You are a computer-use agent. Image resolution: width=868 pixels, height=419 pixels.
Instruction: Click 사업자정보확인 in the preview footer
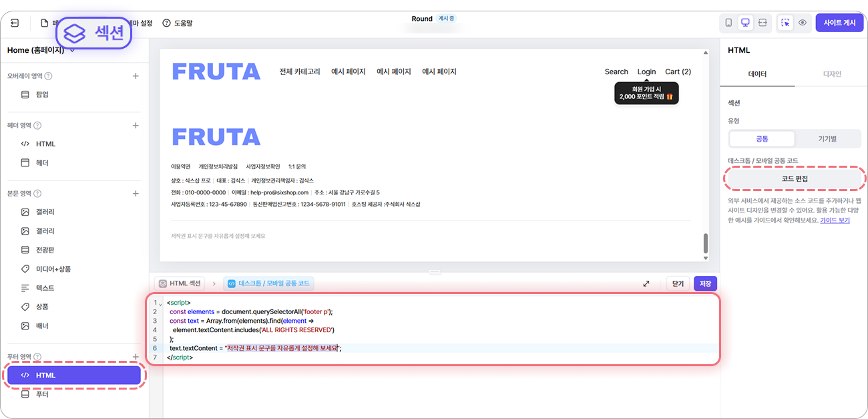click(x=263, y=166)
